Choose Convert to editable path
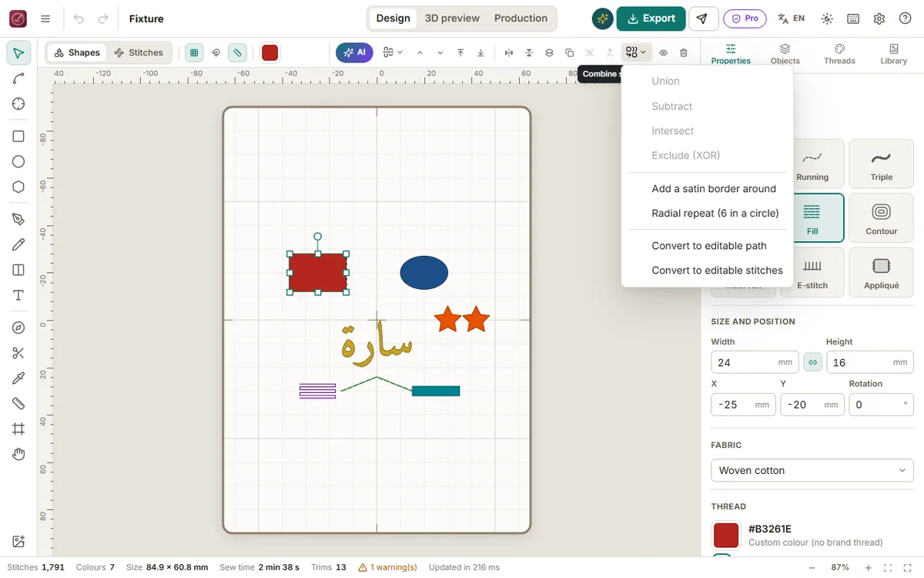The image size is (924, 578). point(709,246)
